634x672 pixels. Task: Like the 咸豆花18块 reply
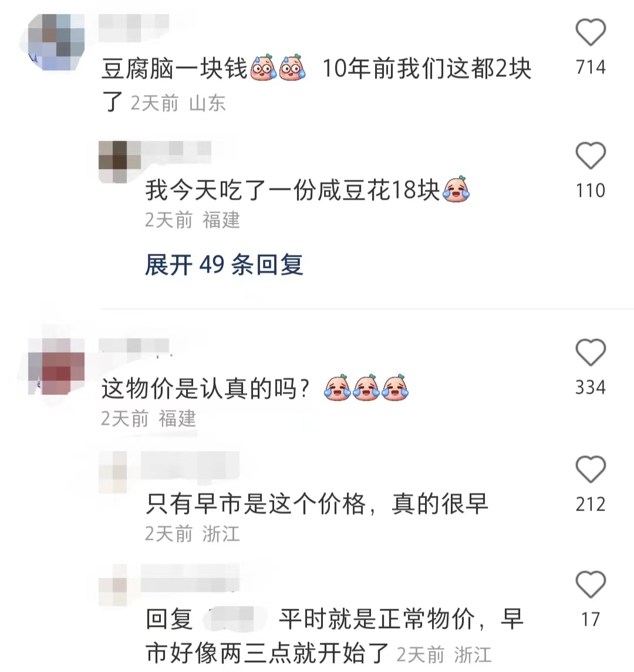click(591, 155)
